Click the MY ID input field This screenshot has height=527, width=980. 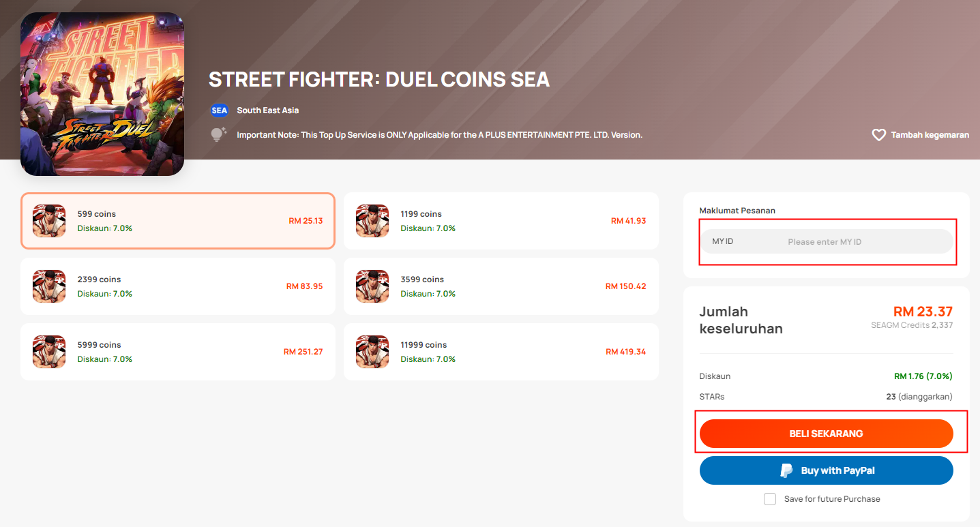pyautogui.click(x=827, y=241)
